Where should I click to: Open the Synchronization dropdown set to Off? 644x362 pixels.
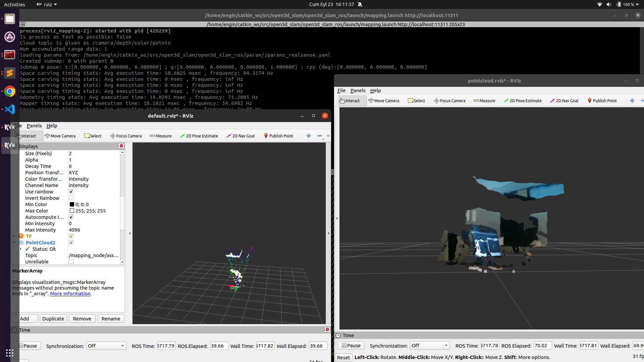point(106,346)
